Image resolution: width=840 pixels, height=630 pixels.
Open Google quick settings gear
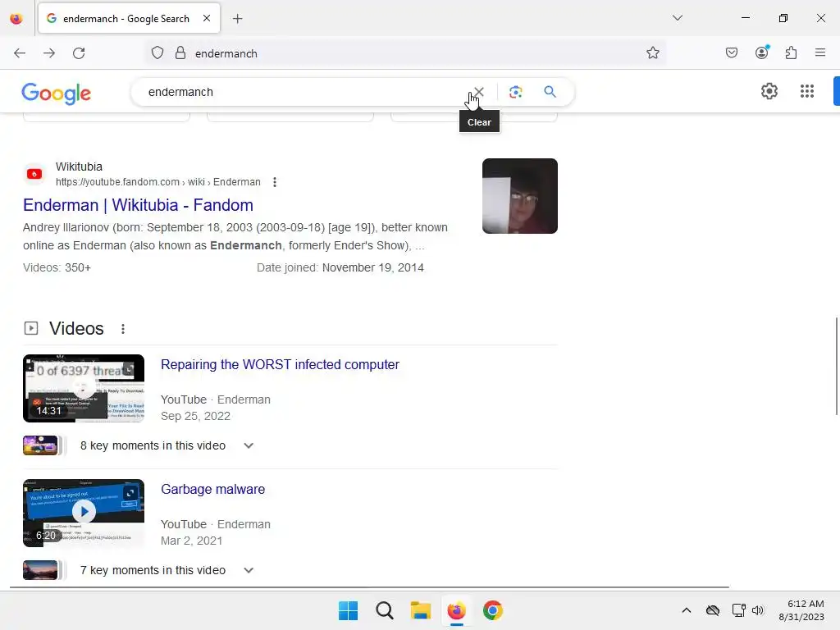pos(769,91)
